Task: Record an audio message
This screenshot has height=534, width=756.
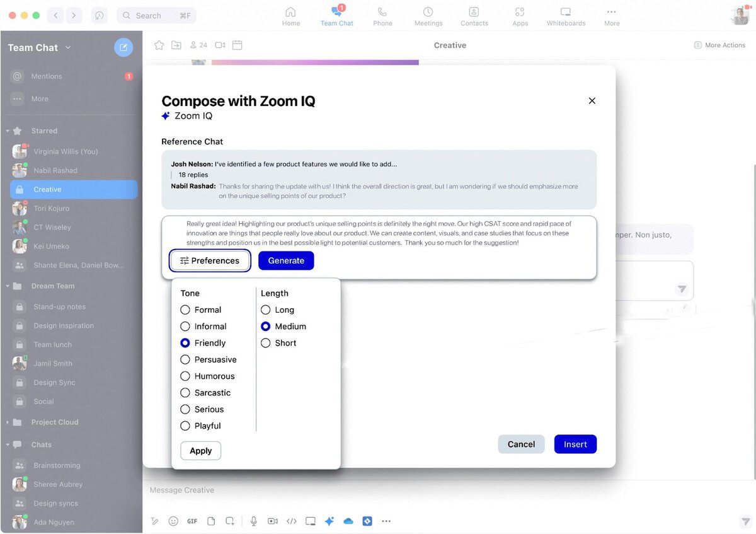Action: [x=254, y=521]
